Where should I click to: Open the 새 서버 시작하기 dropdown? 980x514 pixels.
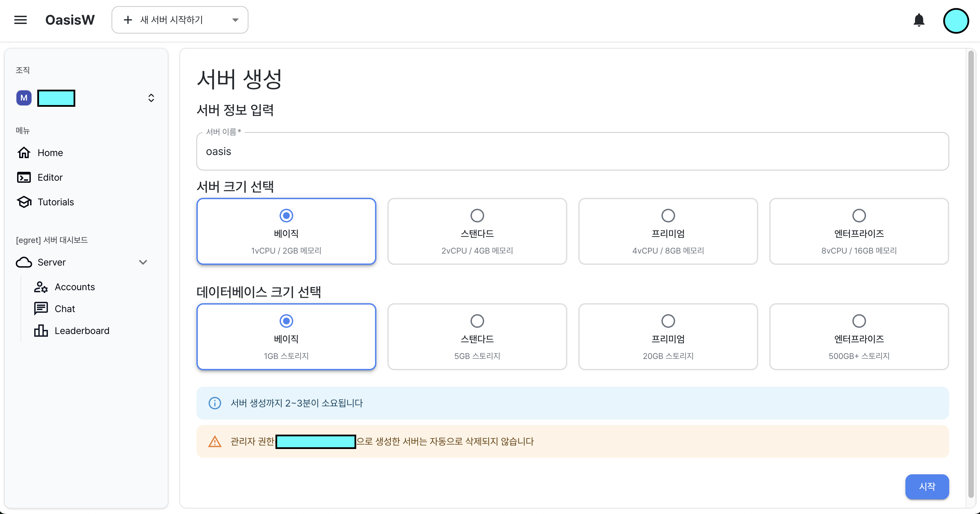pos(180,20)
